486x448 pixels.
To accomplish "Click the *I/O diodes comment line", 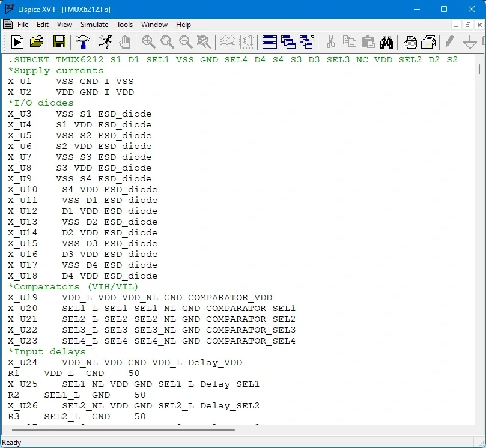I will click(41, 103).
